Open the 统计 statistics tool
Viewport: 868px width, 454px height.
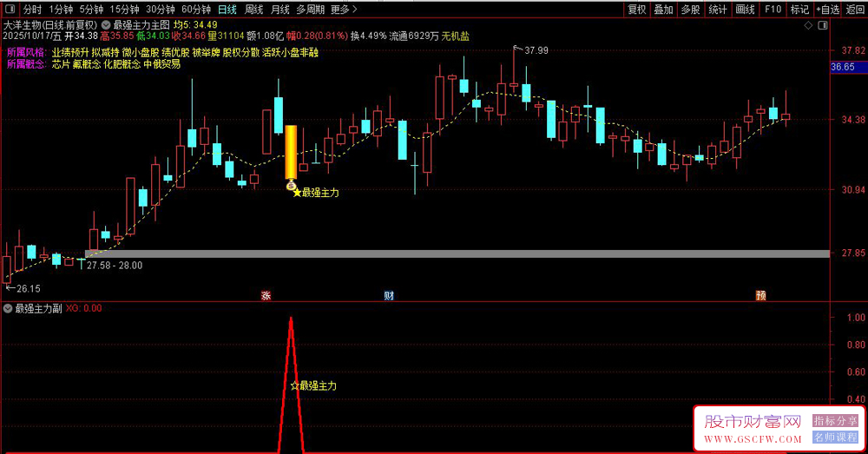[718, 9]
